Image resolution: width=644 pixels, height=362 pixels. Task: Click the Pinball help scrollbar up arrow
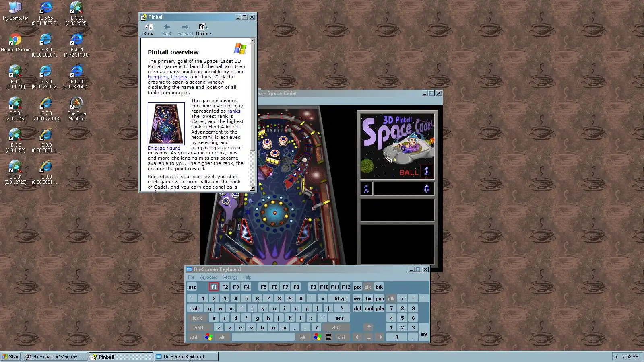(x=252, y=41)
